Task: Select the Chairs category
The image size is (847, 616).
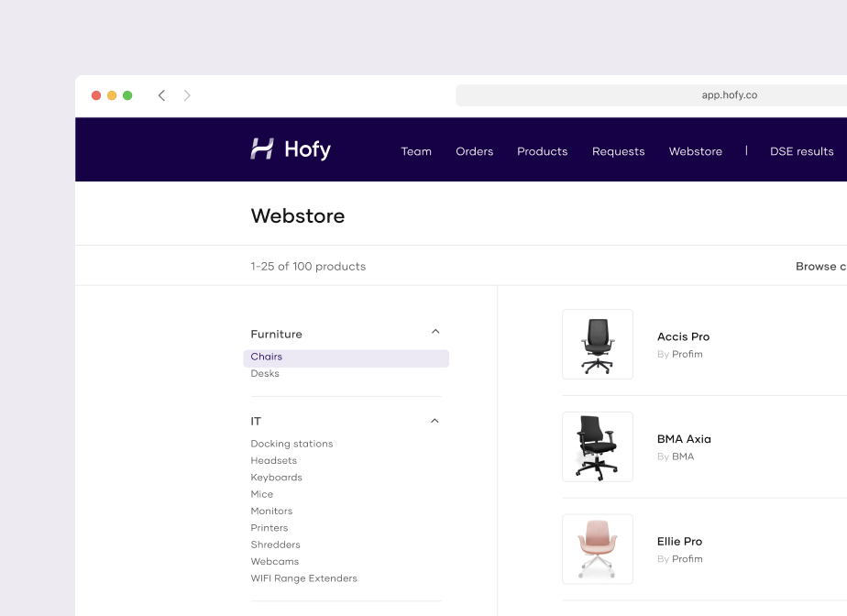Action: coord(346,358)
